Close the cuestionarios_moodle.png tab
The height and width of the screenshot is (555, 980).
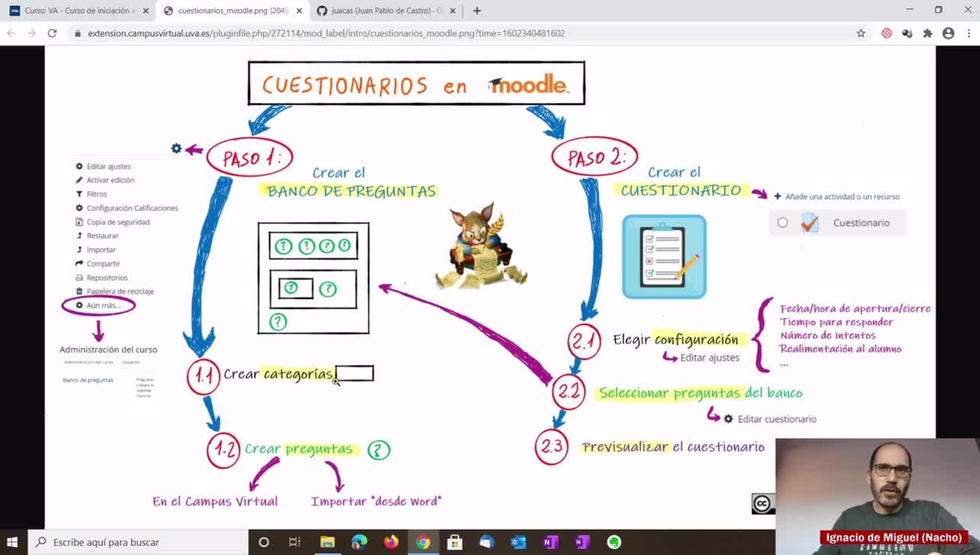click(x=299, y=11)
